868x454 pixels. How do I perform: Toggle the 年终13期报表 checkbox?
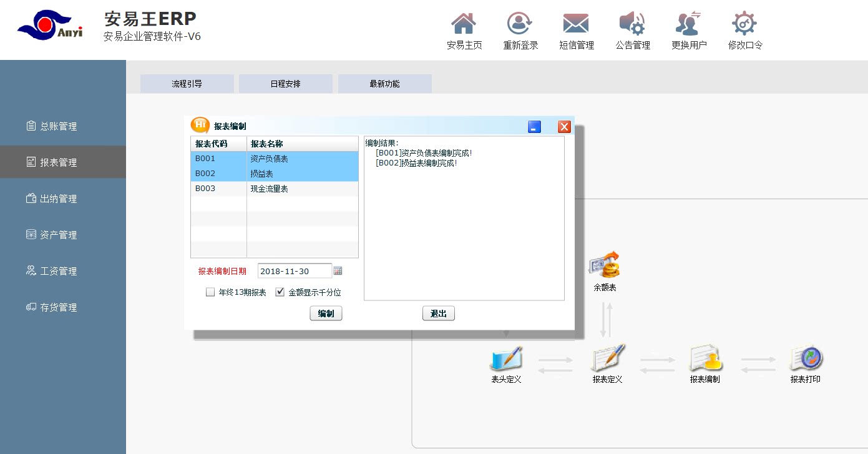click(210, 292)
